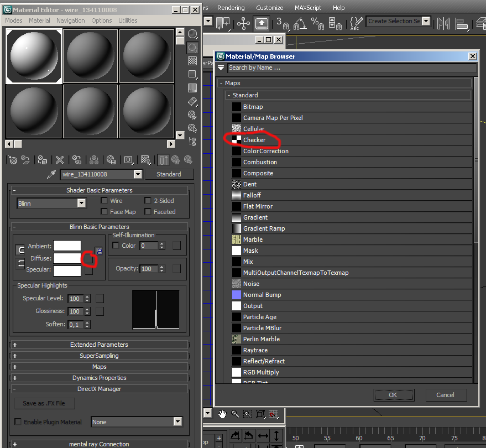Open plugin material None dropdown
This screenshot has height=448, width=486.
pyautogui.click(x=177, y=421)
